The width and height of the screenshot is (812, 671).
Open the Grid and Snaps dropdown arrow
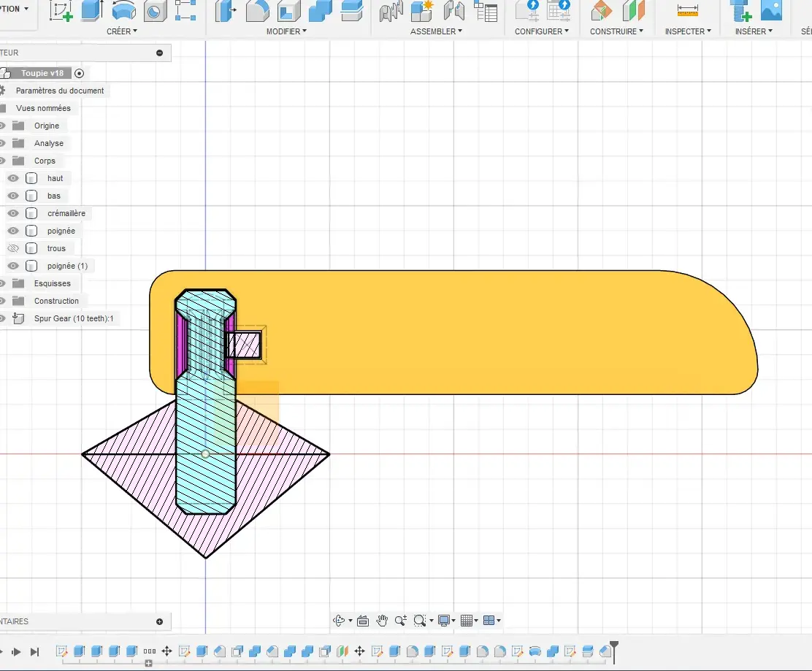pyautogui.click(x=476, y=621)
